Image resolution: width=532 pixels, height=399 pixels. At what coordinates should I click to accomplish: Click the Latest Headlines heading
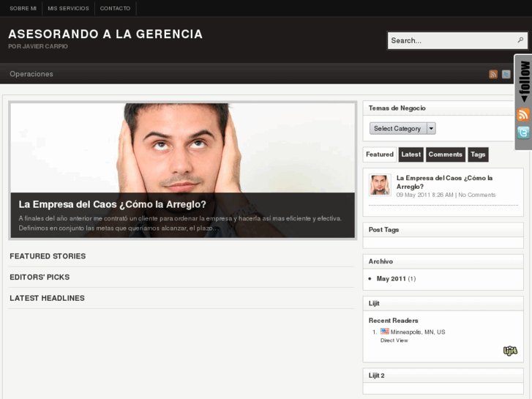(x=47, y=298)
